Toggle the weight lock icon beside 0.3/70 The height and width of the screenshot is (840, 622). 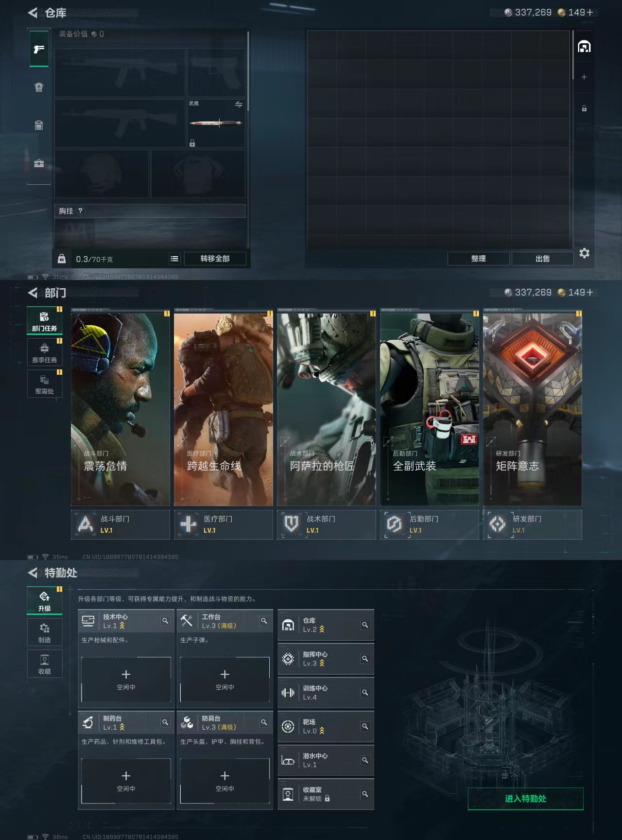(62, 259)
